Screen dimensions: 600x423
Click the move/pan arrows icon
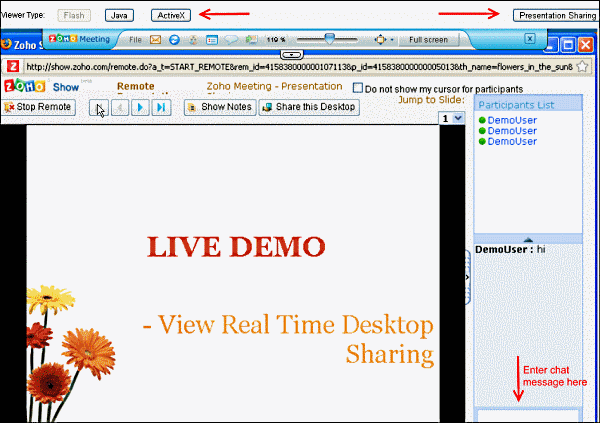380,40
